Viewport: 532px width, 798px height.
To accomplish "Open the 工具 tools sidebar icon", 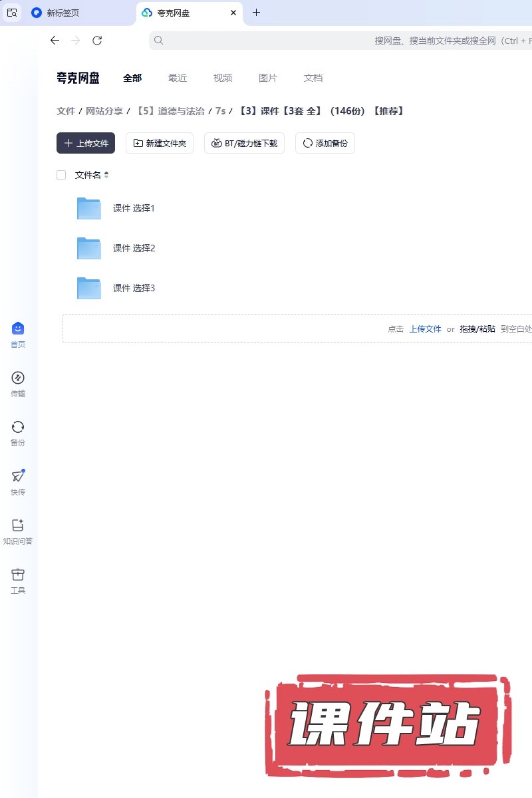I will click(18, 575).
